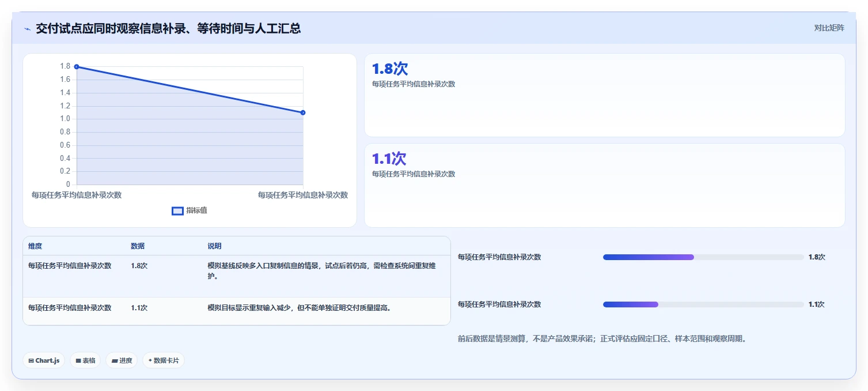The height and width of the screenshot is (391, 868).
Task: Click the 1.1次 cell in the table
Action: point(139,308)
